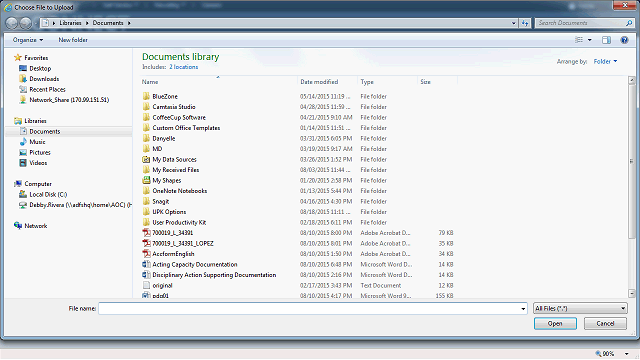Open the All Files type filter dropdown
Viewport: 640px width, 360px height.
click(x=580, y=309)
